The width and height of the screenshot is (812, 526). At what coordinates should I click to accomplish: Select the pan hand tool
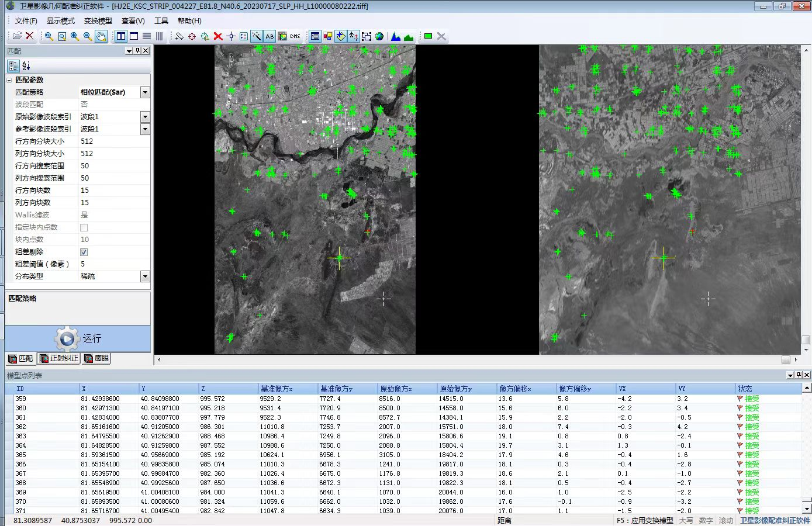click(x=101, y=36)
